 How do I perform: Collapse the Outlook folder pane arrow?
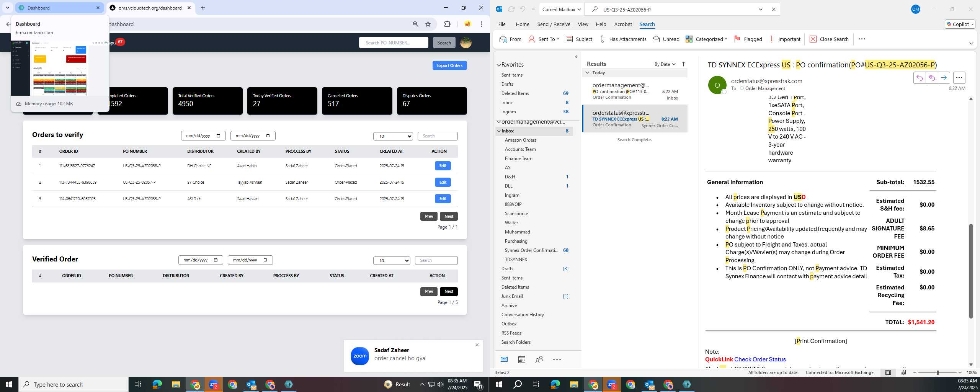tap(576, 57)
